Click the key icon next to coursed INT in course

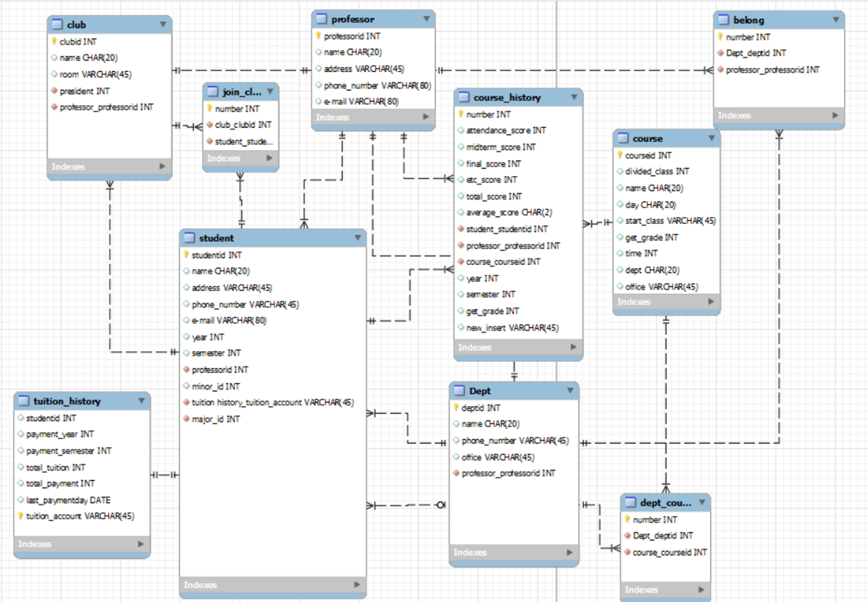click(621, 155)
